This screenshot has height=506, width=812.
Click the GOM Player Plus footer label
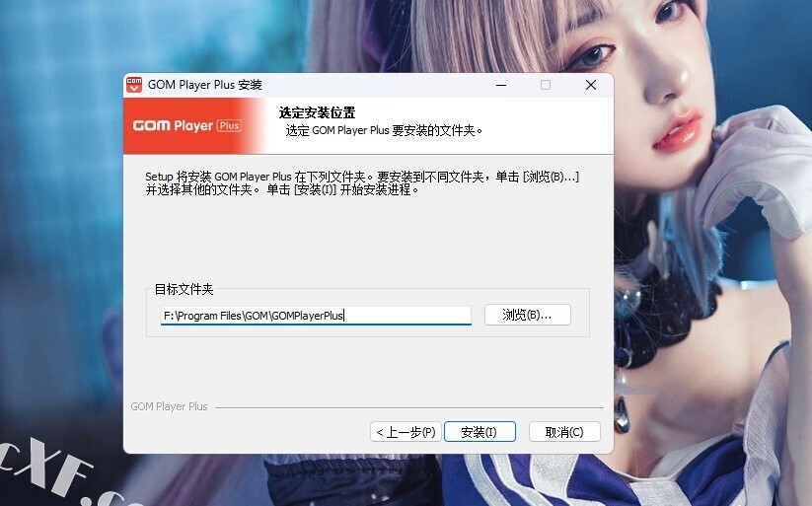point(169,406)
